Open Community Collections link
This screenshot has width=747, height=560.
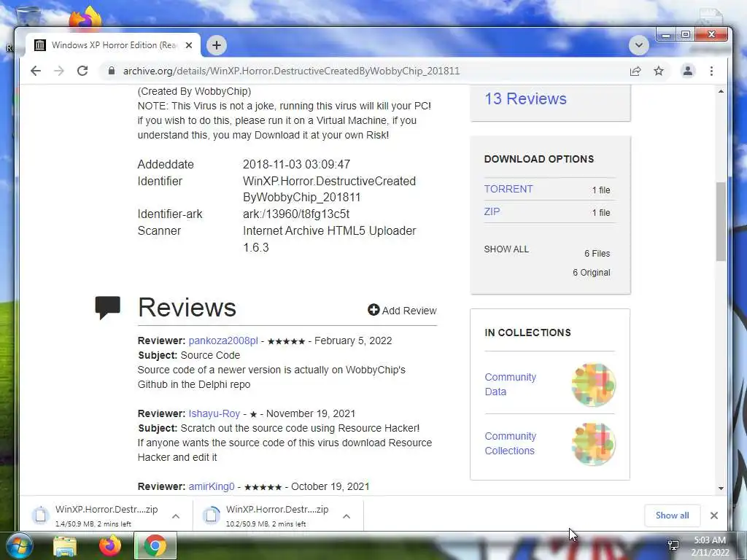510,443
